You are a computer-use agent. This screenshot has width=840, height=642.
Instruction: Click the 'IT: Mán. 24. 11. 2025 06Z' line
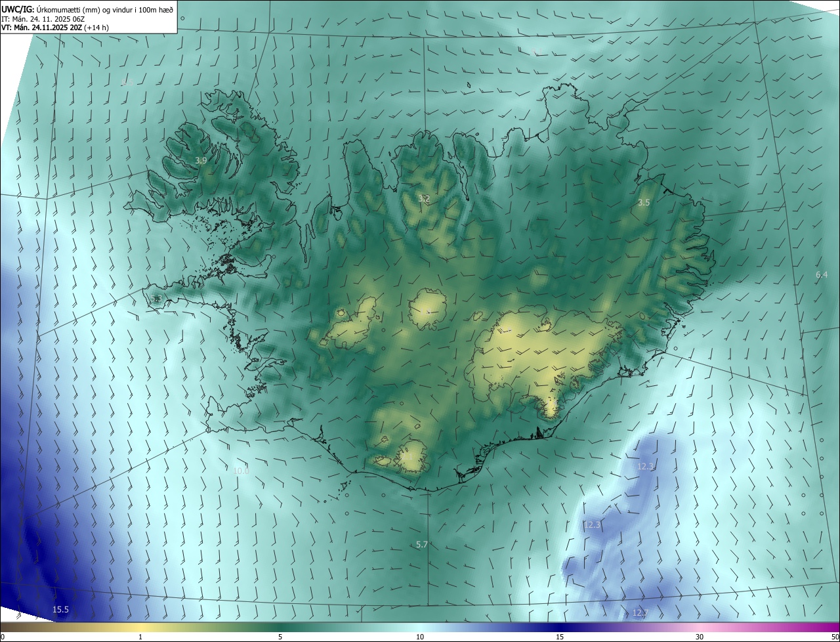pos(43,19)
